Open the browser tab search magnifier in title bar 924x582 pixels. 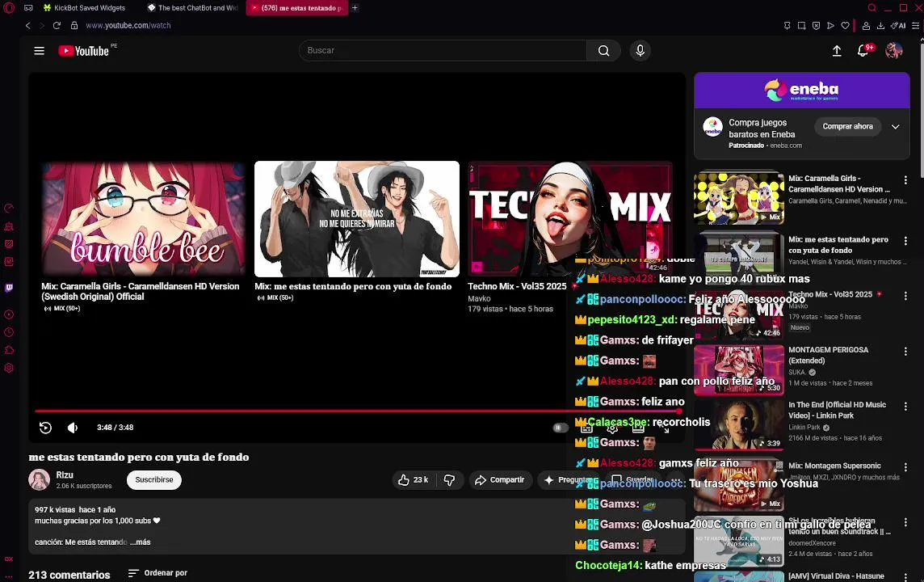pyautogui.click(x=872, y=7)
